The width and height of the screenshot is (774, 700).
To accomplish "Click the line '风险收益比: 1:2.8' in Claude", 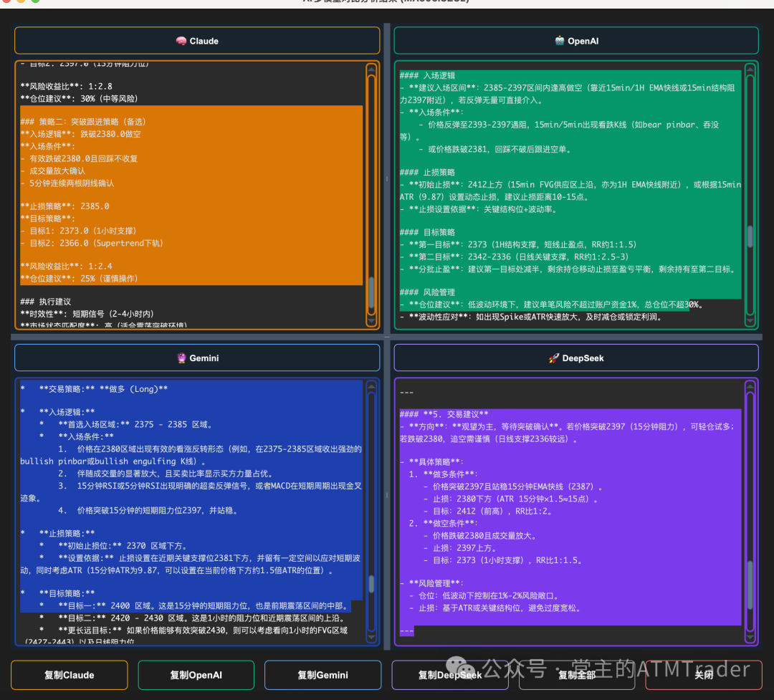I will coord(66,87).
